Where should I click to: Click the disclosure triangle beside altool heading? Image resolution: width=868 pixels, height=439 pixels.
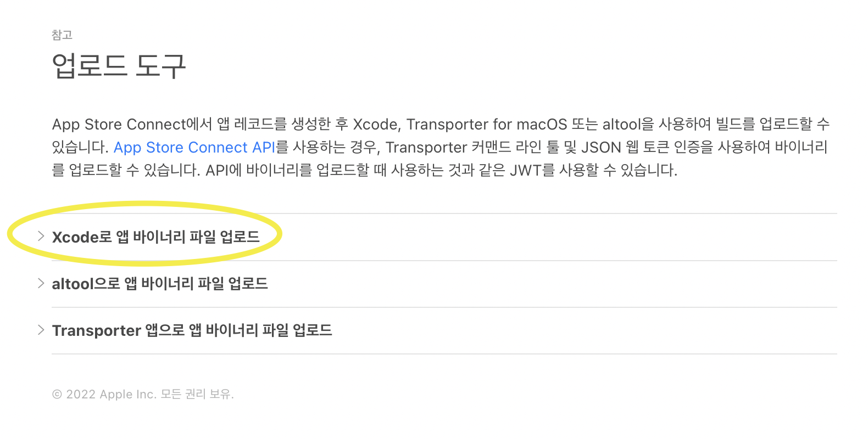click(x=41, y=283)
